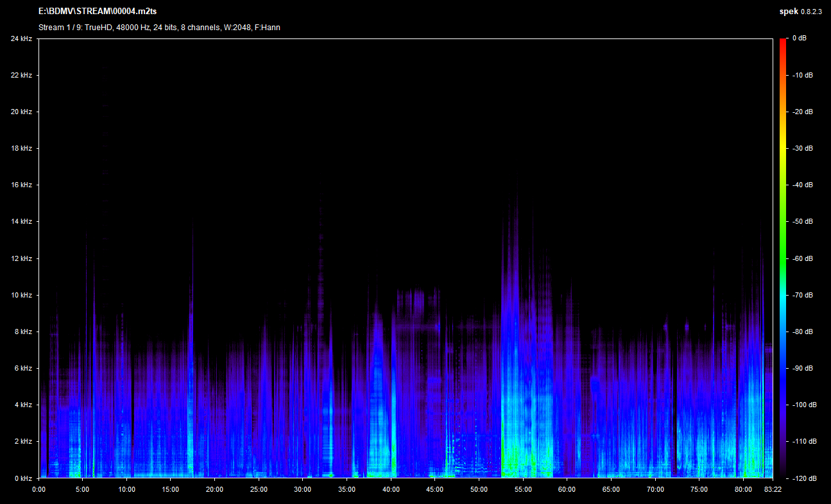Click the 4 kHz frequency axis label
Screen dimensions: 831x504
pyautogui.click(x=23, y=405)
